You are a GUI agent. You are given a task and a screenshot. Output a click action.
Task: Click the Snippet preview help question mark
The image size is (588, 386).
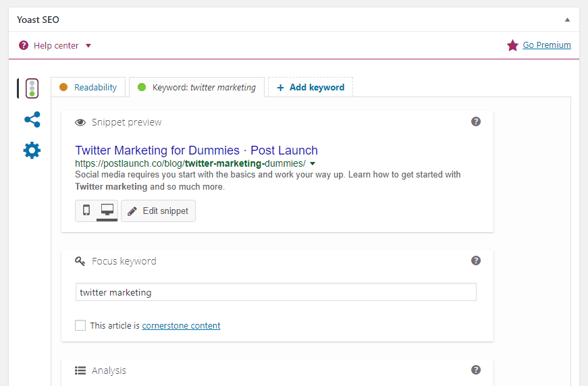click(x=476, y=121)
